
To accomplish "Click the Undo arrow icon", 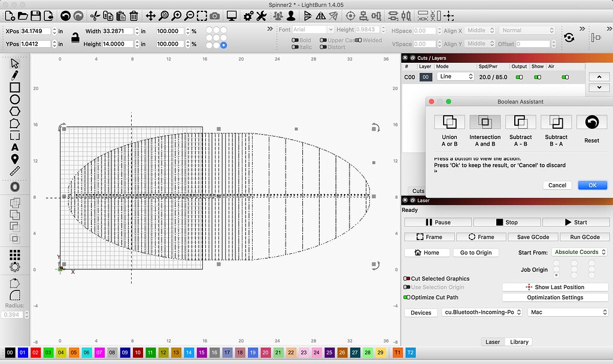I will 66,16.
